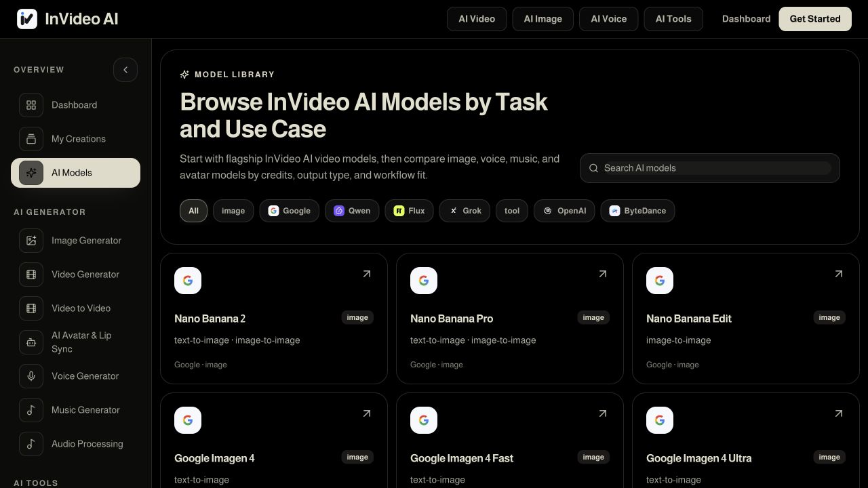Click the Nano Banana 2 arrow icon
Screen dimensions: 868x488
point(367,274)
